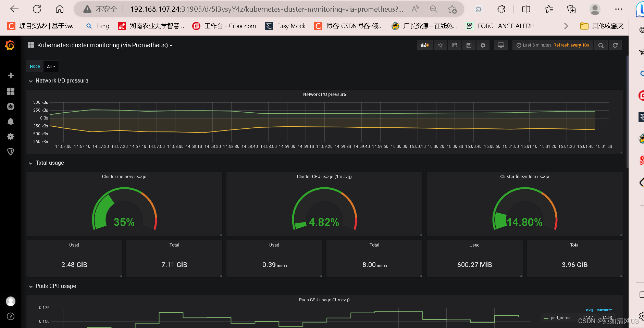Screen dimensions: 644x328
Task: Open the Gitee.com bookmark
Action: (x=224, y=26)
